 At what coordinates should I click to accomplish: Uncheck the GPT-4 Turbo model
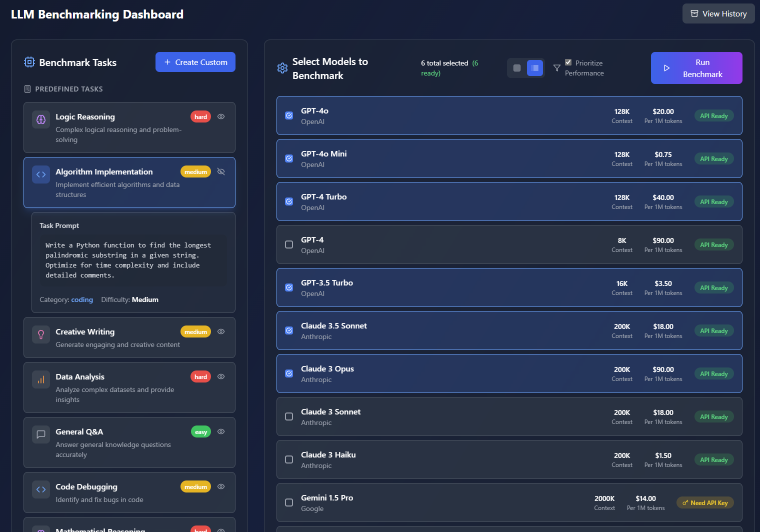click(289, 201)
